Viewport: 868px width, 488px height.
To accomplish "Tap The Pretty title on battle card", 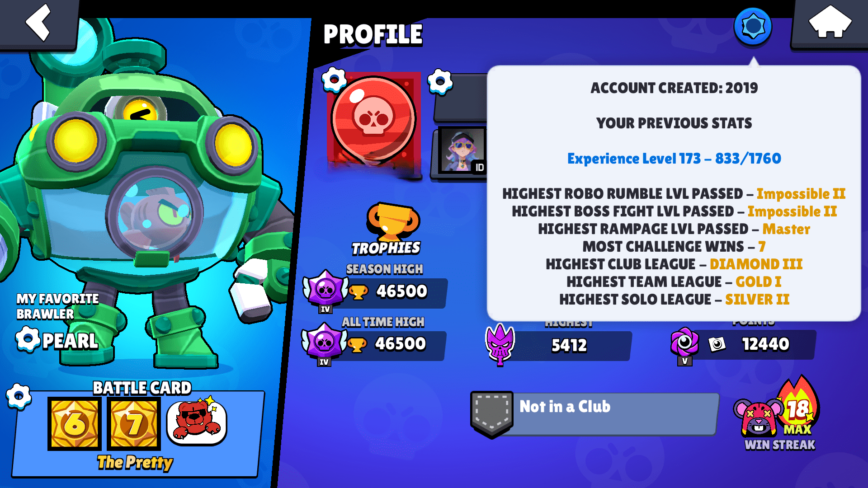I will click(135, 463).
